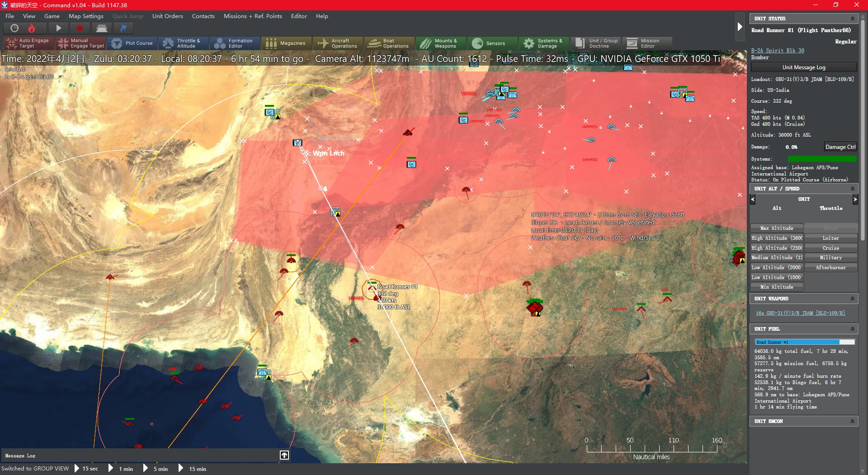Click the flame icon in the toolbar
Viewport: 868px width, 475px height.
32,28
